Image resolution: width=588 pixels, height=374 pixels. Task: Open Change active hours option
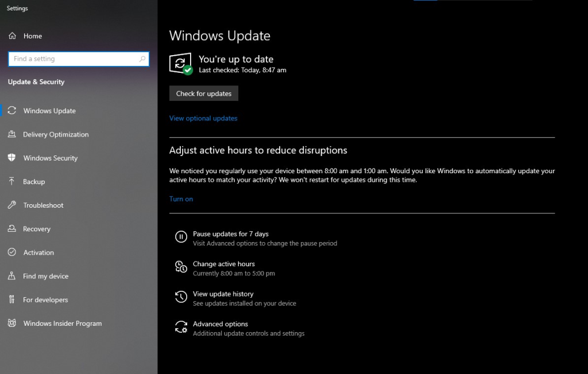[224, 264]
